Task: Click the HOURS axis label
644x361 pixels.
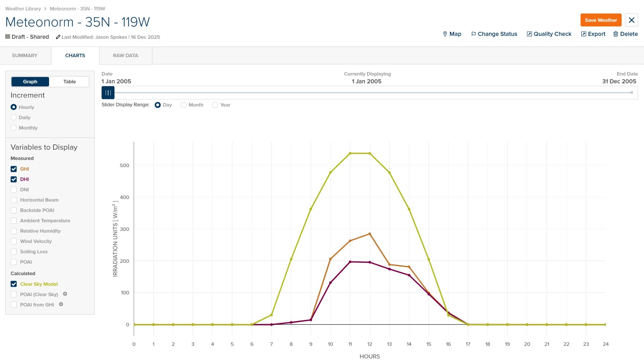Action: coord(370,356)
